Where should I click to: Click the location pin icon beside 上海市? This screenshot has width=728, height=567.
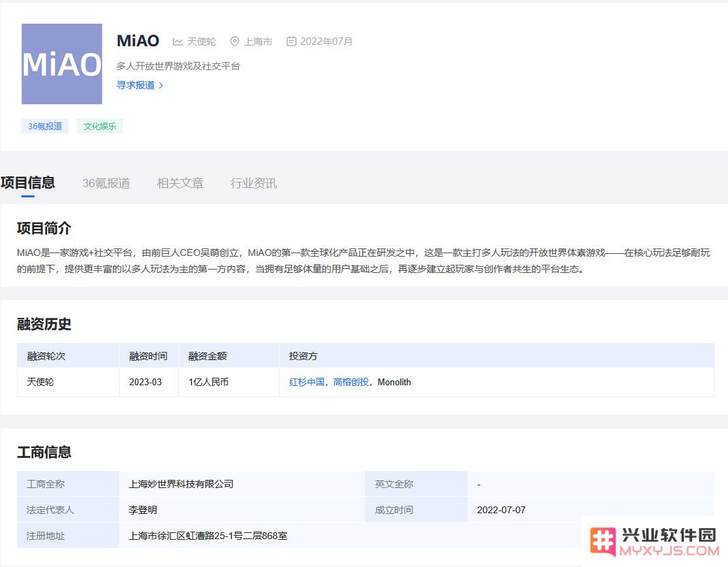(235, 42)
